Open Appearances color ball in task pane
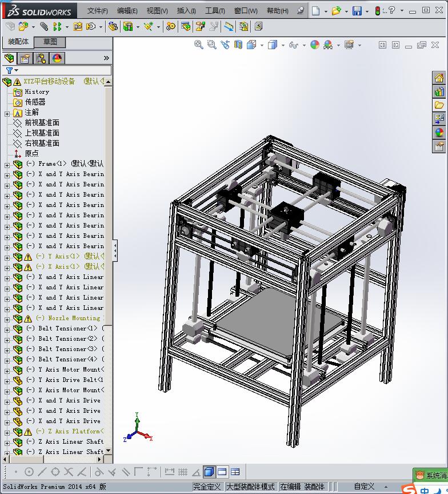 click(x=439, y=133)
